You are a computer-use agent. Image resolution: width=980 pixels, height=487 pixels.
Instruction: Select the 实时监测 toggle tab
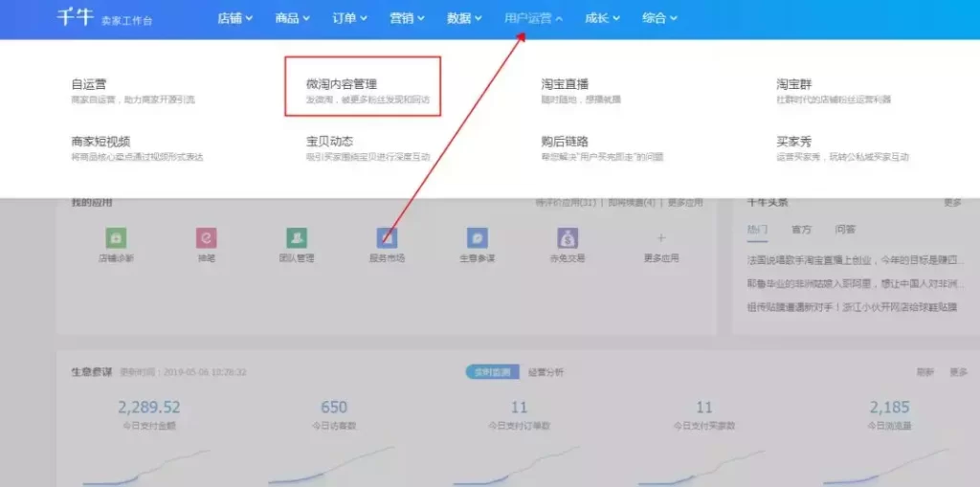click(x=492, y=372)
